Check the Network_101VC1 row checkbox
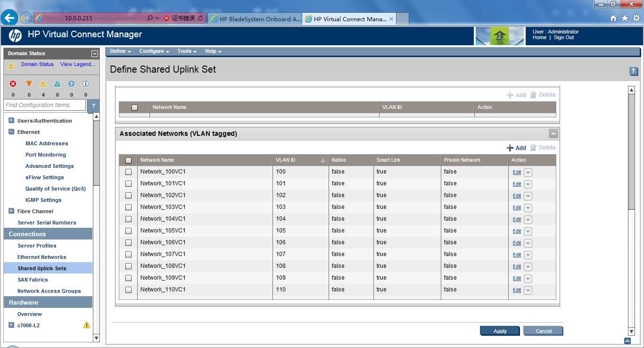 pyautogui.click(x=128, y=184)
